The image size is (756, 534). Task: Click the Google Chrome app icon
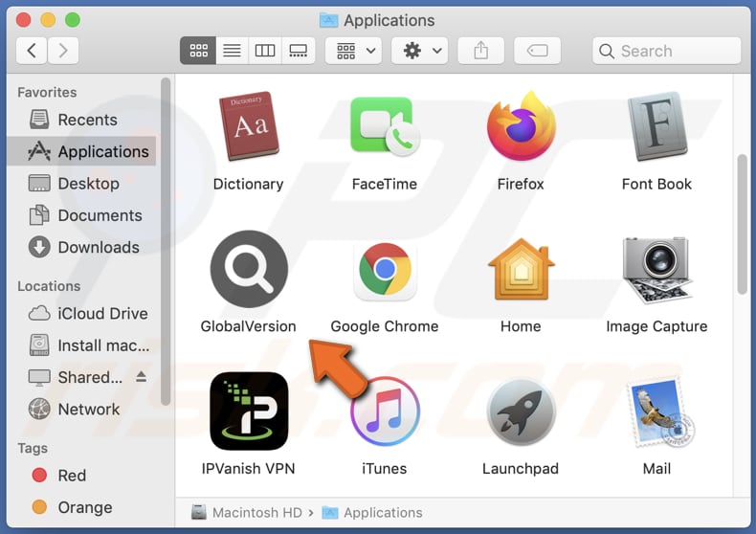pyautogui.click(x=385, y=270)
